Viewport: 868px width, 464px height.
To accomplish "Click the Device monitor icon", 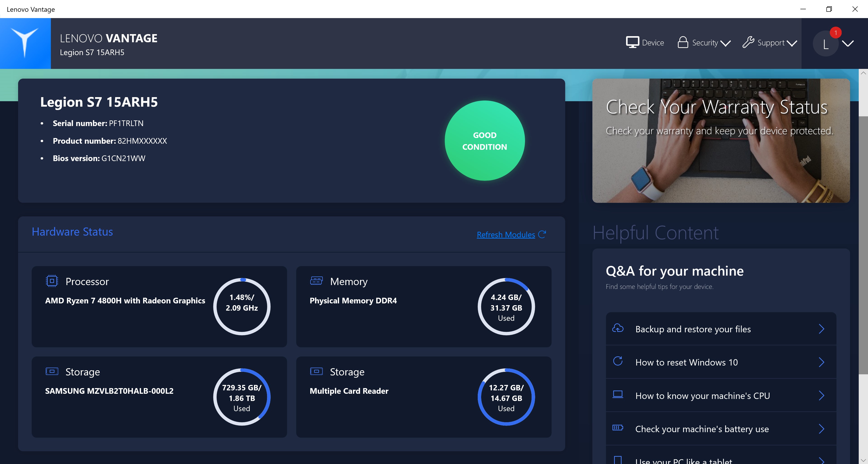I will [632, 42].
